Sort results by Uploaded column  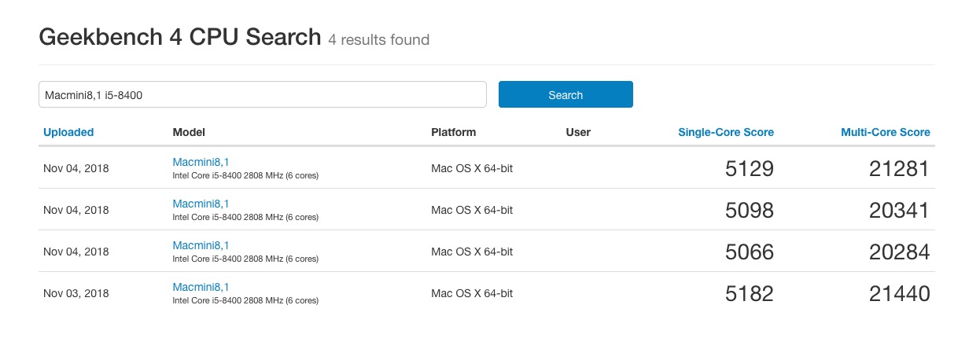click(68, 132)
